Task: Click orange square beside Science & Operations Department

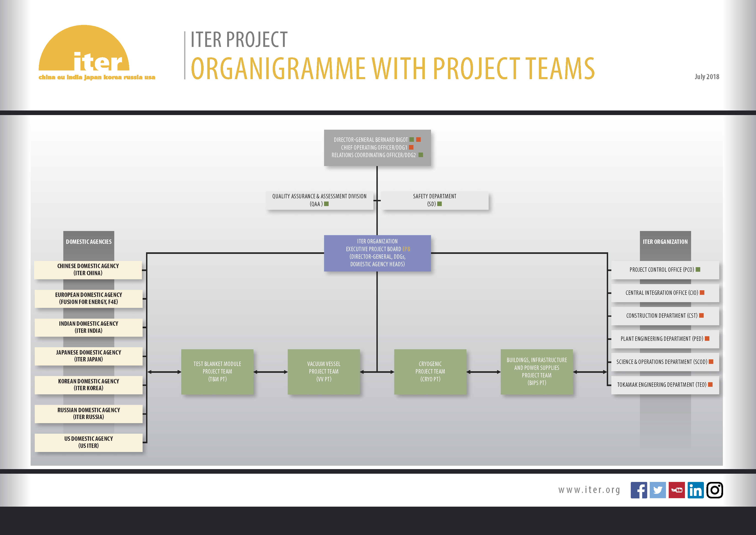Action: click(x=711, y=362)
